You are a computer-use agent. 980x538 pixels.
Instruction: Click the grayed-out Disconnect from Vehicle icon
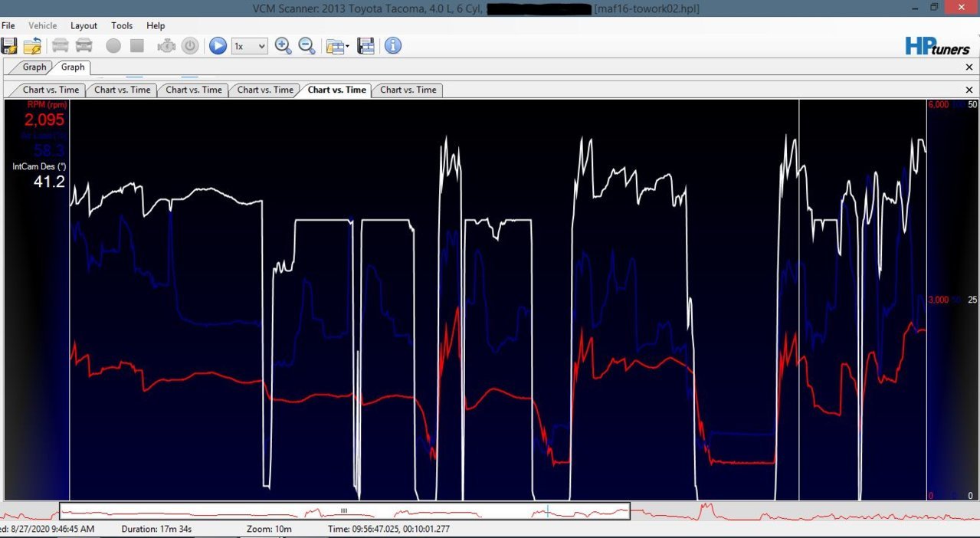pyautogui.click(x=84, y=46)
